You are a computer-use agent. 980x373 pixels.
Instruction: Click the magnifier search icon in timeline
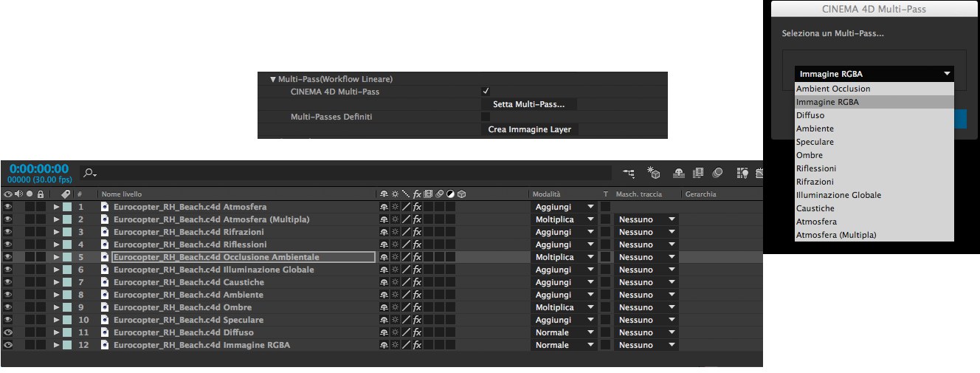pos(89,173)
